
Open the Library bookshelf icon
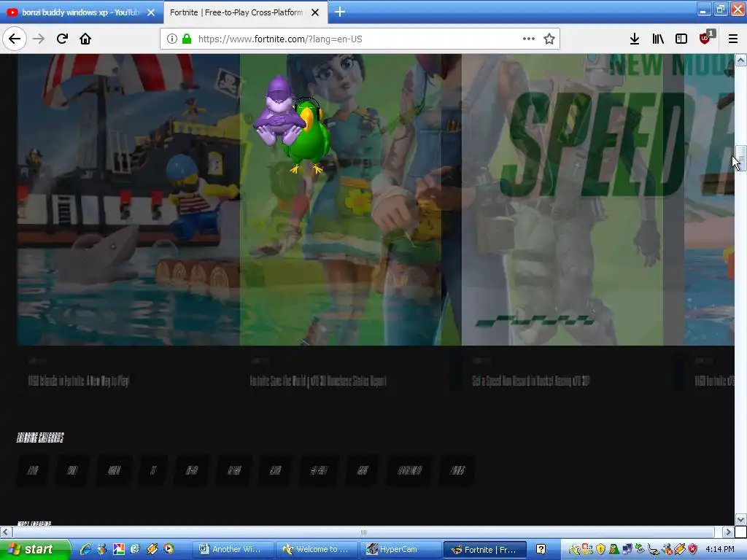(658, 39)
